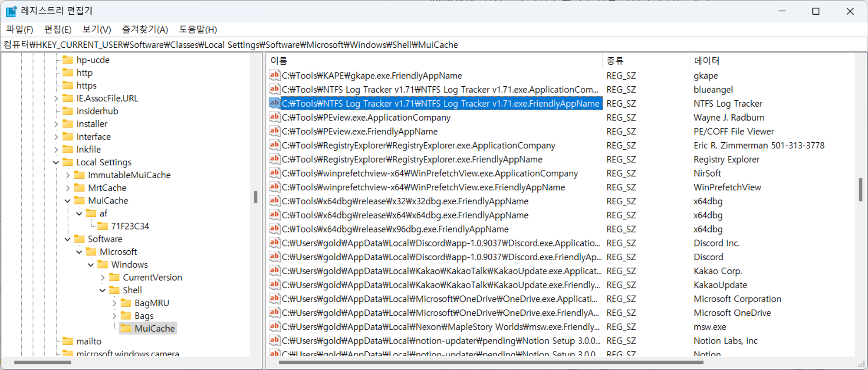This screenshot has width=868, height=370.
Task: Select the mailto folder icon
Action: coord(68,341)
